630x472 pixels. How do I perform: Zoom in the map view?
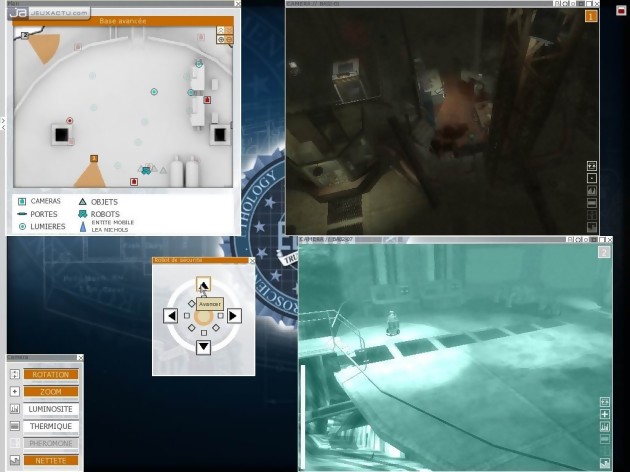[x=221, y=39]
